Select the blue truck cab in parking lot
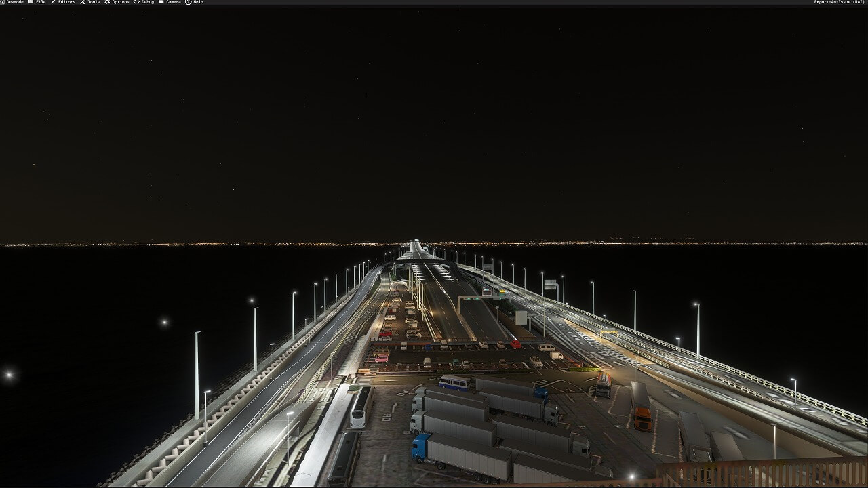The height and width of the screenshot is (488, 868). 420,447
